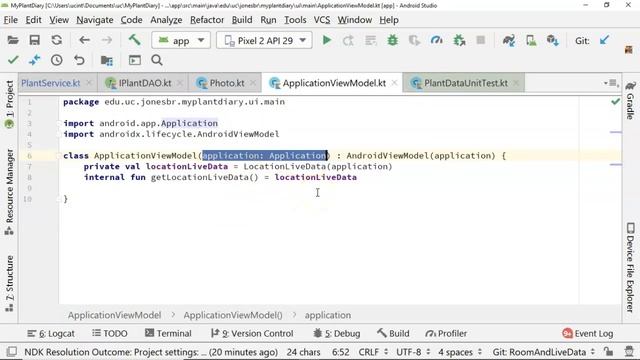Viewport: 640px width, 360px height.
Task: Change UTF-8 file encoding setting
Action: (413, 352)
